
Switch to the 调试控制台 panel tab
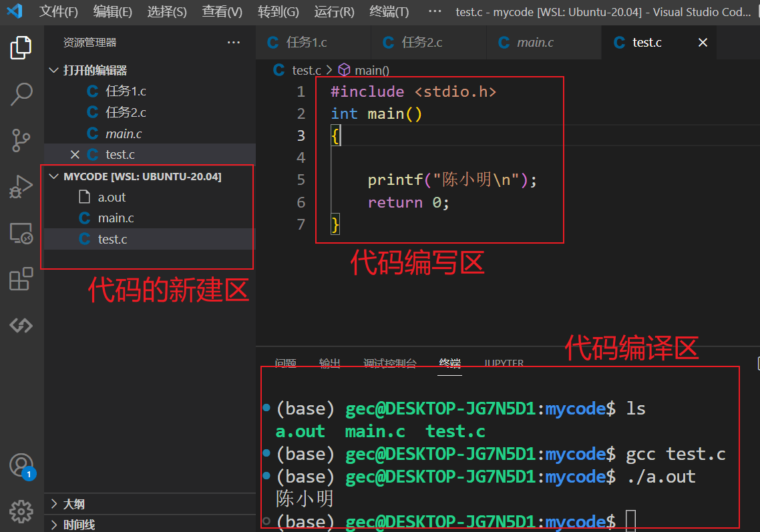(x=390, y=363)
